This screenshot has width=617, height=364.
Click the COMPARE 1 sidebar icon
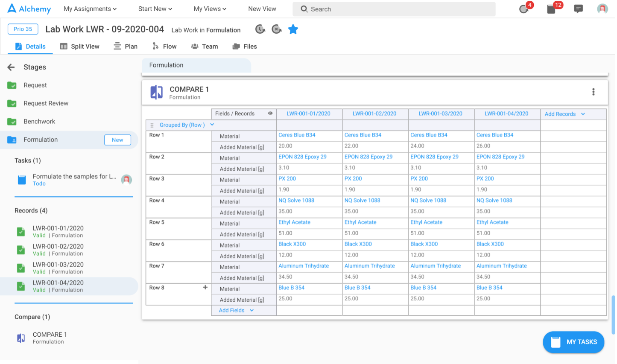tap(21, 338)
